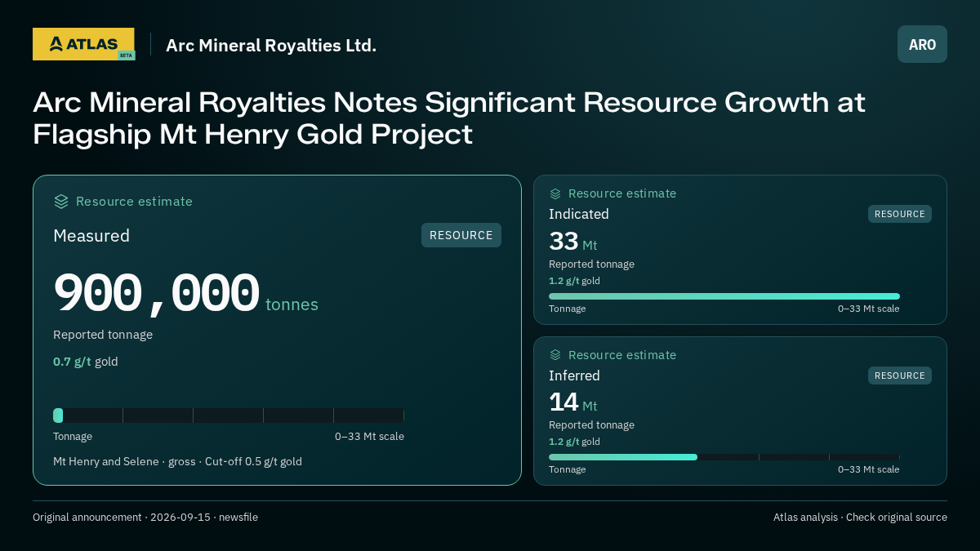
Task: Click 1.2 g/t gold in Indicated card
Action: coord(574,281)
